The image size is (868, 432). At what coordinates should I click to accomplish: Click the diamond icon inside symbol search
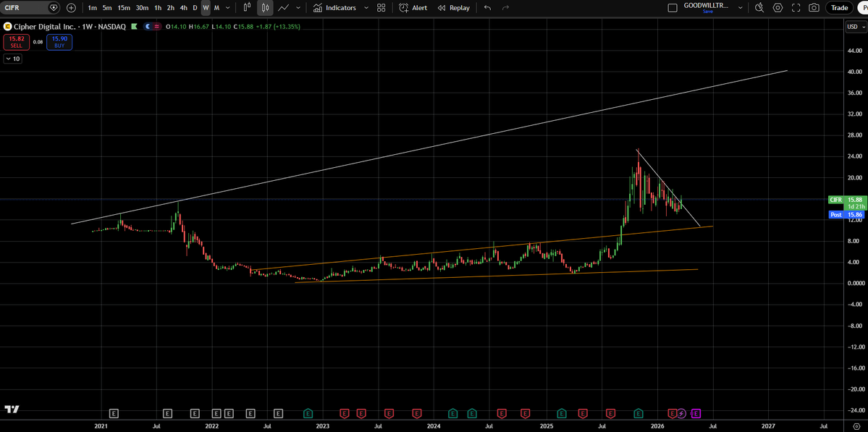[x=53, y=8]
